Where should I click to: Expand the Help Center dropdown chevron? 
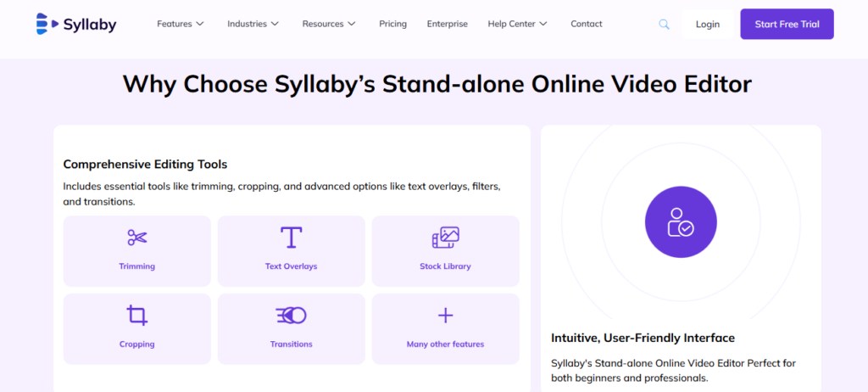(x=543, y=24)
